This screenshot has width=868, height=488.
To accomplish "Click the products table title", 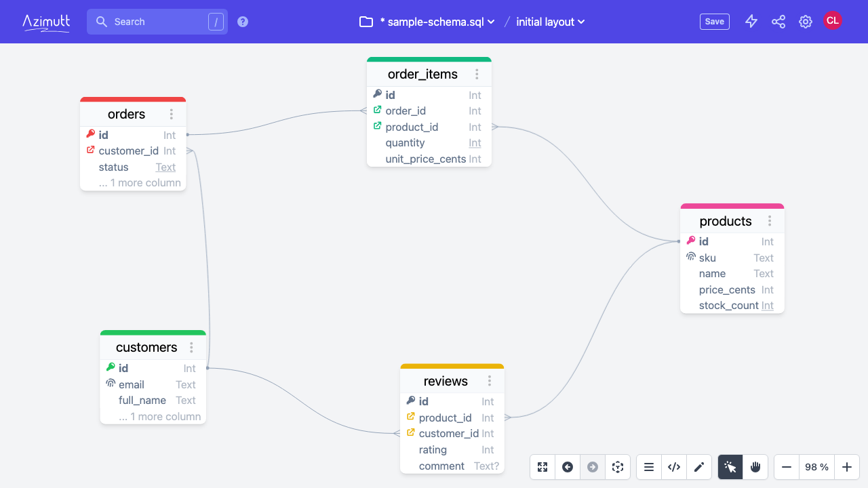I will [x=726, y=221].
